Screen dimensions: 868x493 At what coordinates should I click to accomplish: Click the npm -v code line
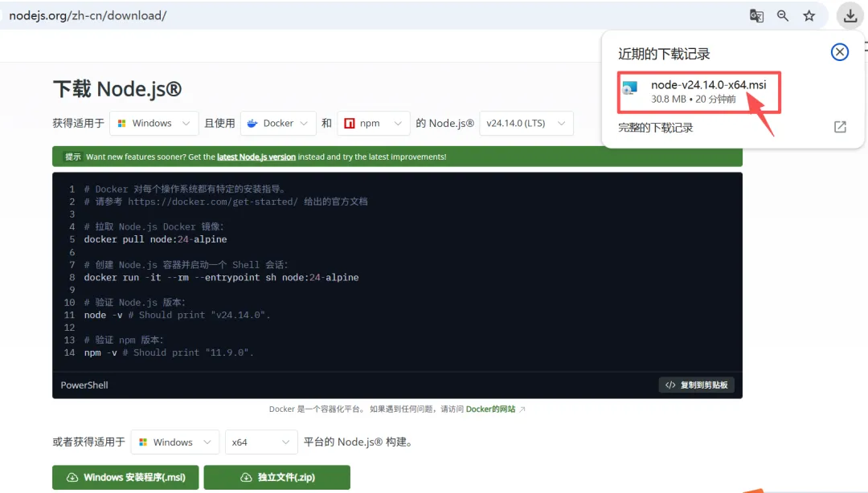pos(169,352)
